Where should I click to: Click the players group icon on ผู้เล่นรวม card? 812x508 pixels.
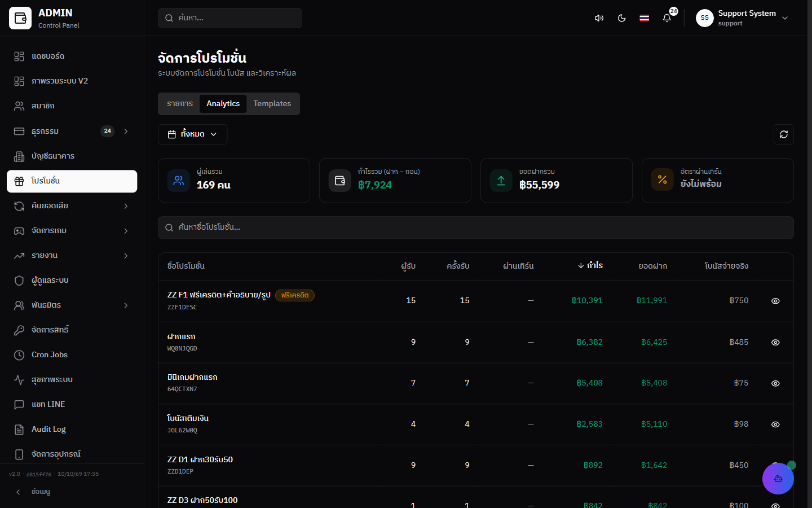click(179, 181)
